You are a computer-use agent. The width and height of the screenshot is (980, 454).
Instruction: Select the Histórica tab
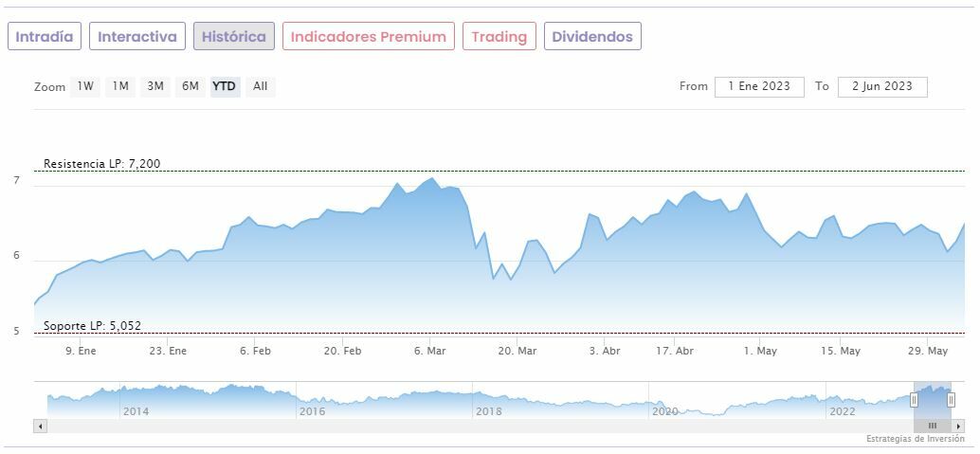(234, 37)
